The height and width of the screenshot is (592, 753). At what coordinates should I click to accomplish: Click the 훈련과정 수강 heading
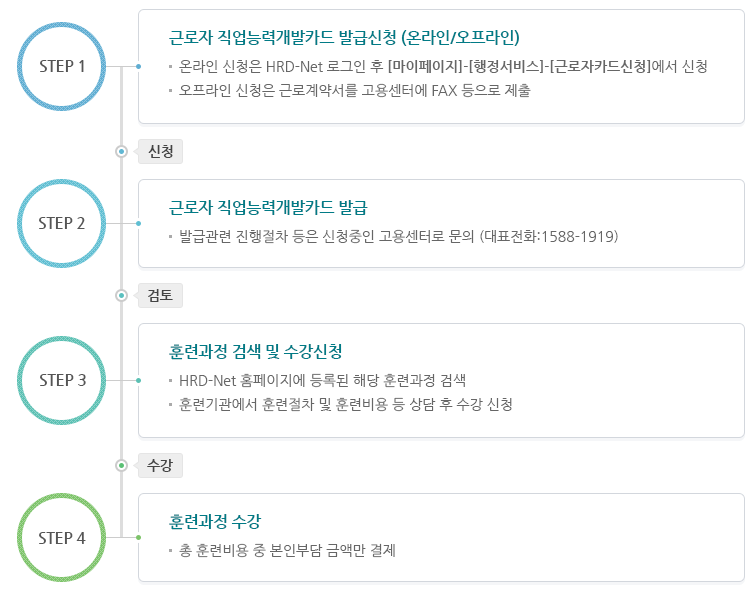(x=215, y=521)
